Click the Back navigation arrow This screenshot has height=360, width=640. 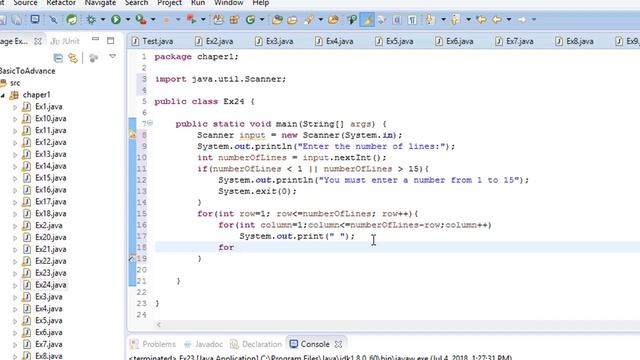click(x=497, y=19)
